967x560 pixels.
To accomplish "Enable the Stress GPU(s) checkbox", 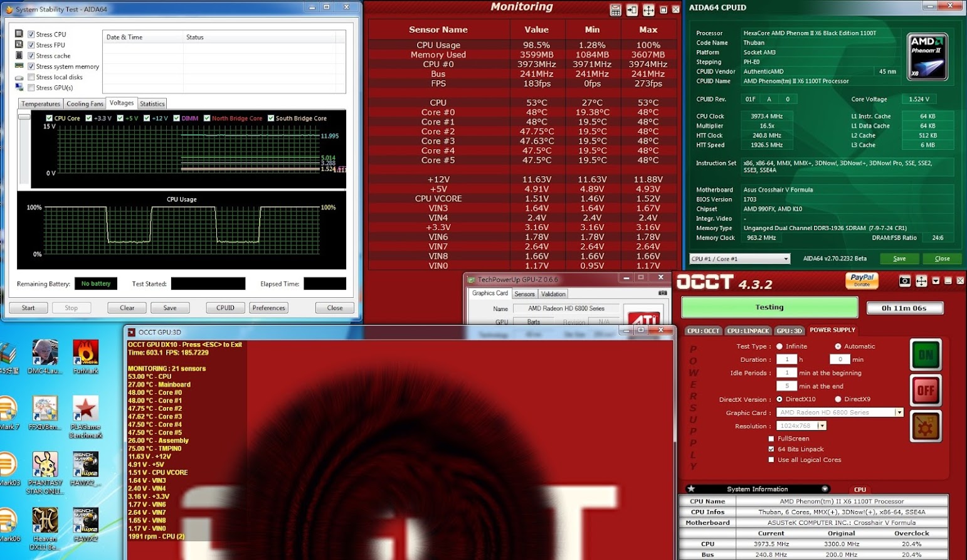I will 31,88.
